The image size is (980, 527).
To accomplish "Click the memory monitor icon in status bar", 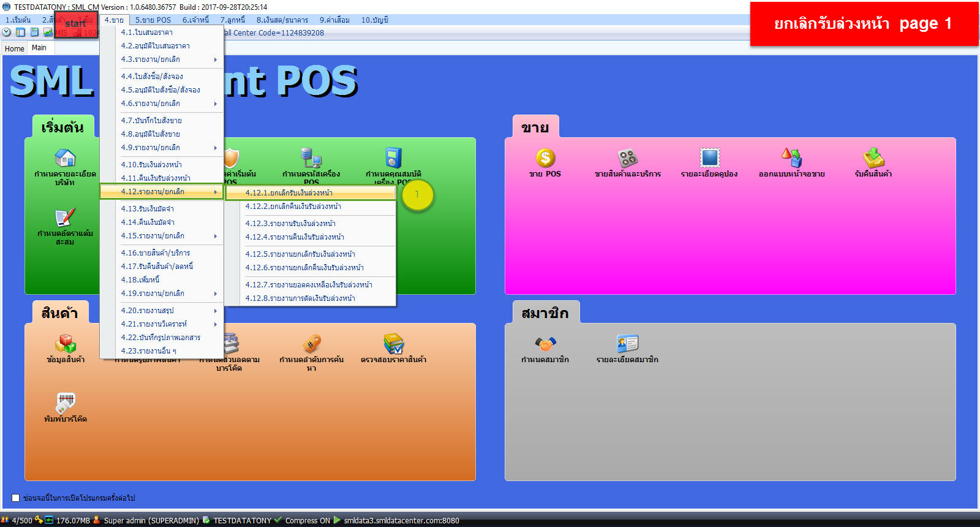I will click(x=49, y=520).
